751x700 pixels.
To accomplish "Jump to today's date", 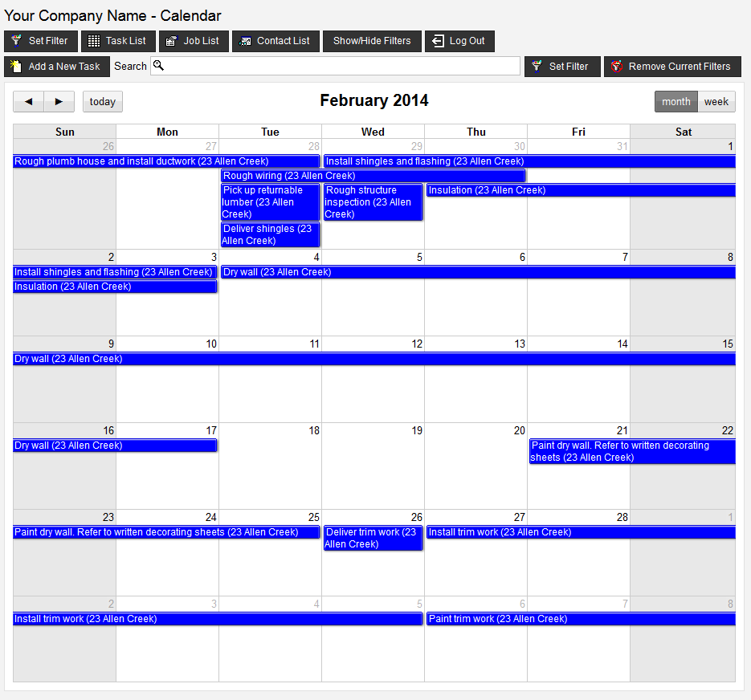I will coord(103,101).
